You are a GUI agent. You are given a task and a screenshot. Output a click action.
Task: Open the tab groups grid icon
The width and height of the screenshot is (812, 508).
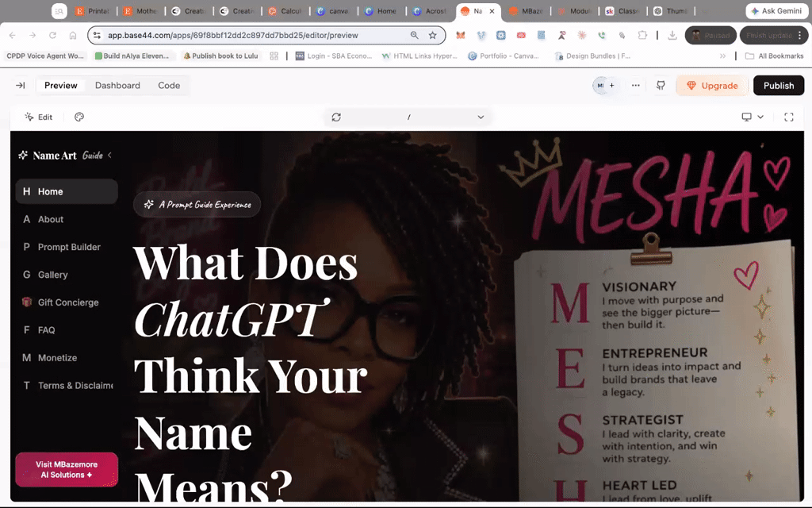(x=274, y=56)
